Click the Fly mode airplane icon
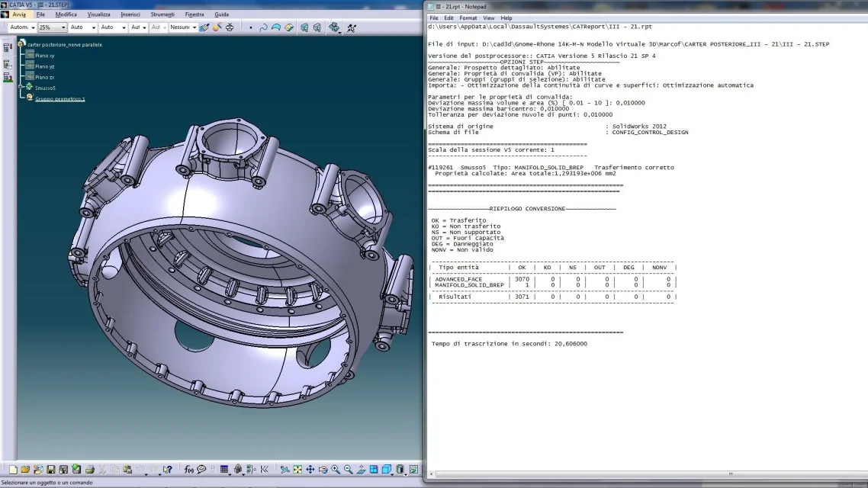The height and width of the screenshot is (488, 868). [x=285, y=470]
